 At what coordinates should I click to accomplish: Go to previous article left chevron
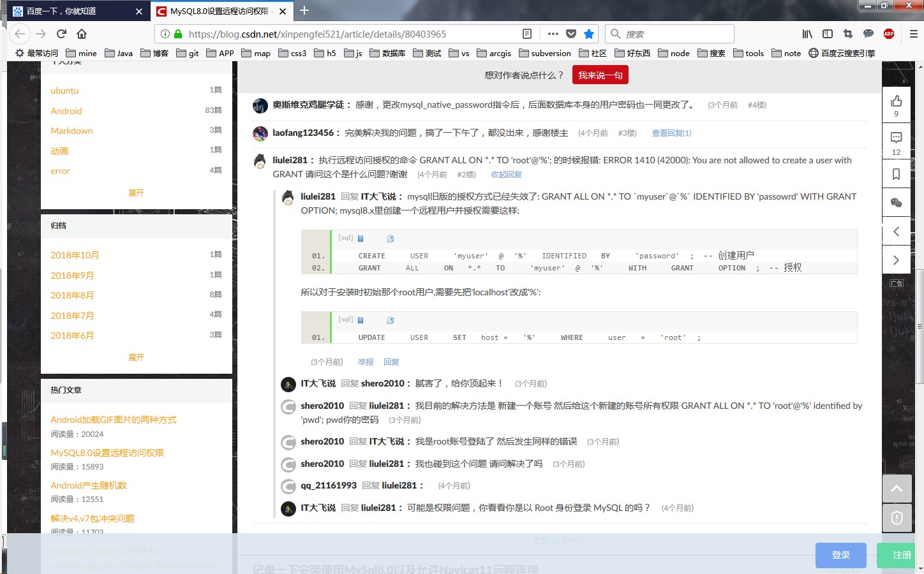point(897,232)
